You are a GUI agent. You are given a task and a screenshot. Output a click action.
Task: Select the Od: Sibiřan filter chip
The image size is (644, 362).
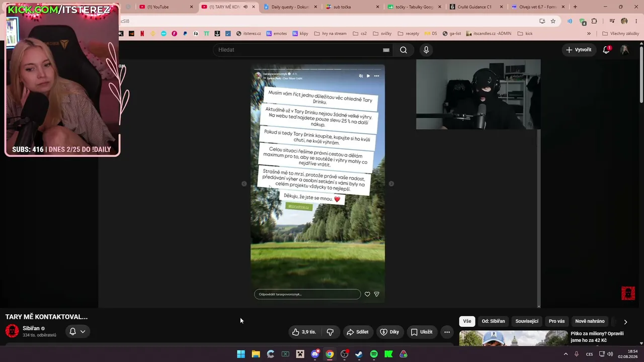493,321
